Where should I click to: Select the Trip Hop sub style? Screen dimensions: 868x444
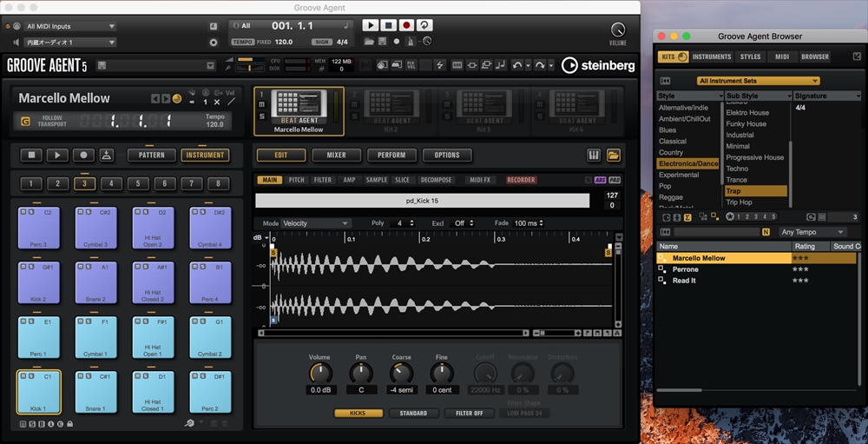(739, 202)
